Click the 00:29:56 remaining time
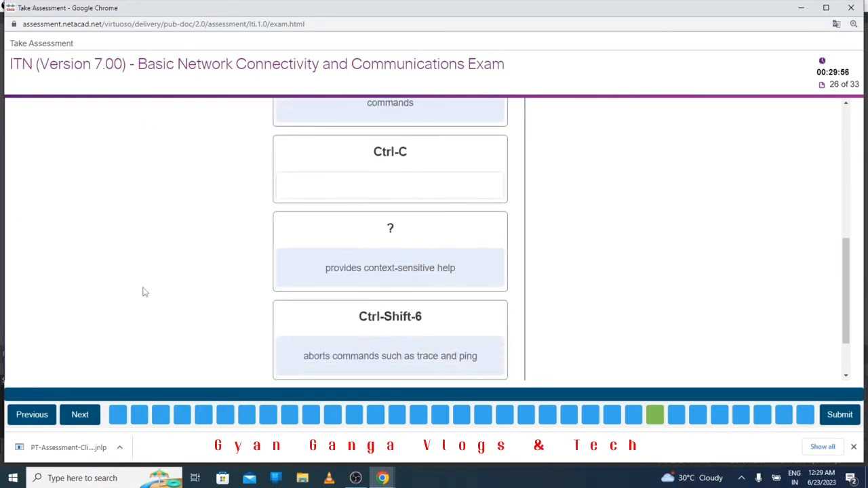The width and height of the screenshot is (868, 488). tap(833, 72)
